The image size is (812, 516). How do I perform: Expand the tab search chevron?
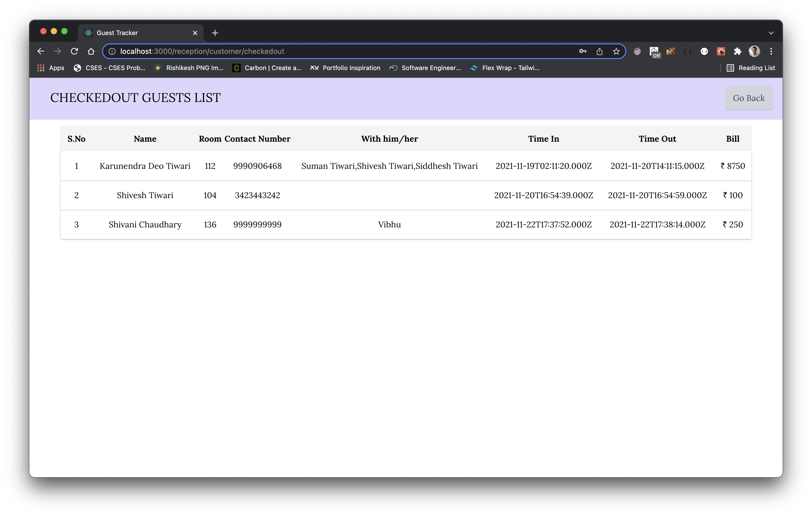pyautogui.click(x=771, y=33)
